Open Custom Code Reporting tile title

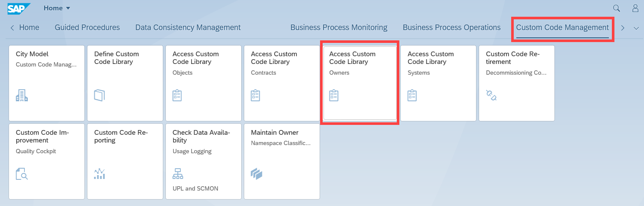click(x=121, y=136)
